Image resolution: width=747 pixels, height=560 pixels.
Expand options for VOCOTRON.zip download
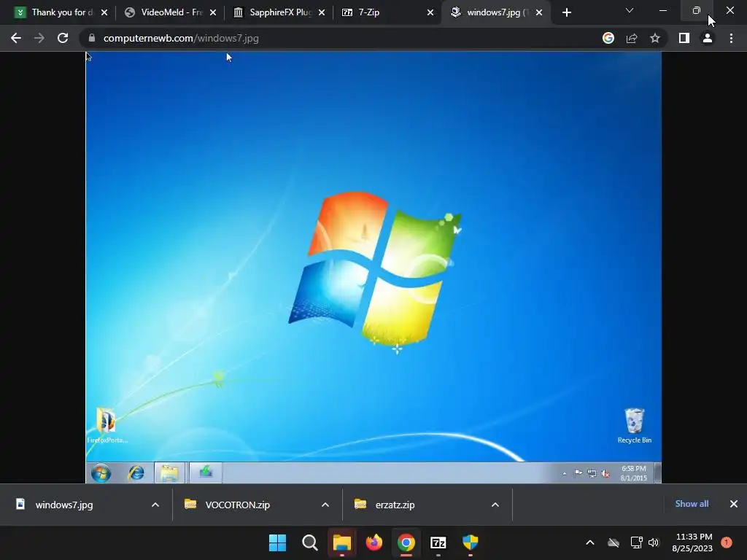[x=325, y=505]
